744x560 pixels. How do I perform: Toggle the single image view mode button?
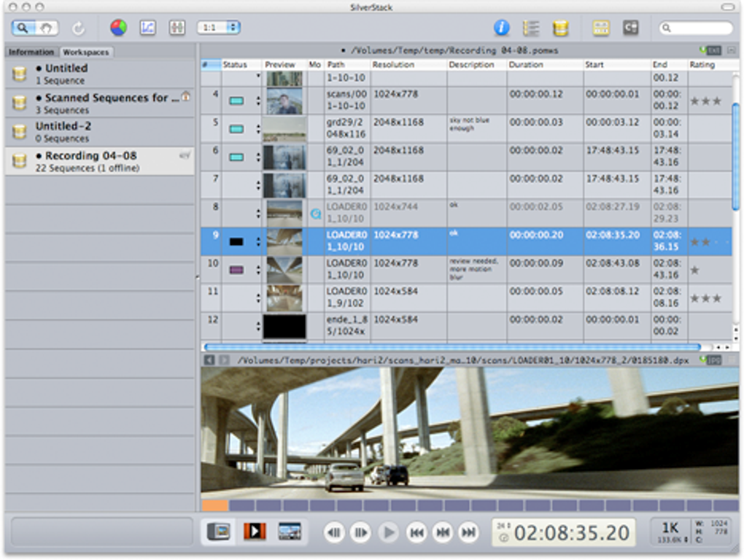(x=219, y=532)
